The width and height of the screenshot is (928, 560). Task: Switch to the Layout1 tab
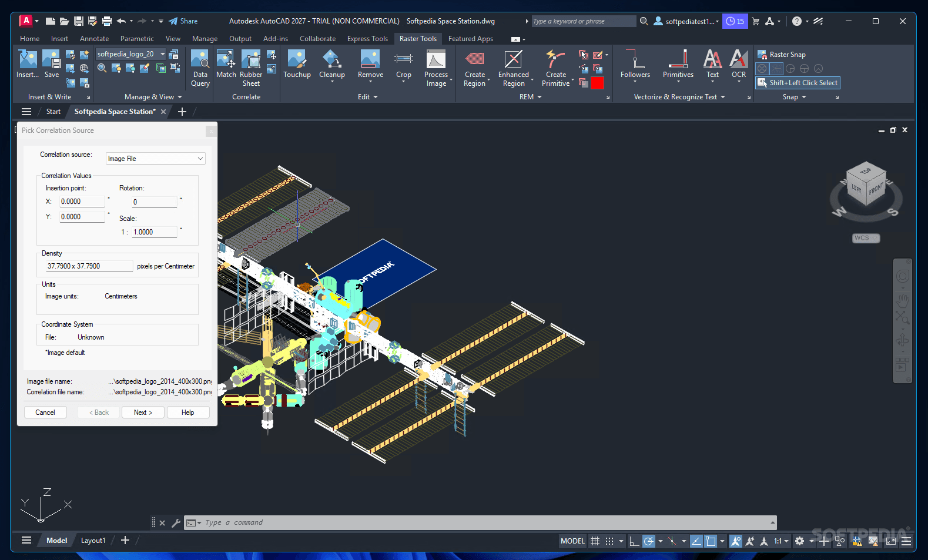[93, 541]
